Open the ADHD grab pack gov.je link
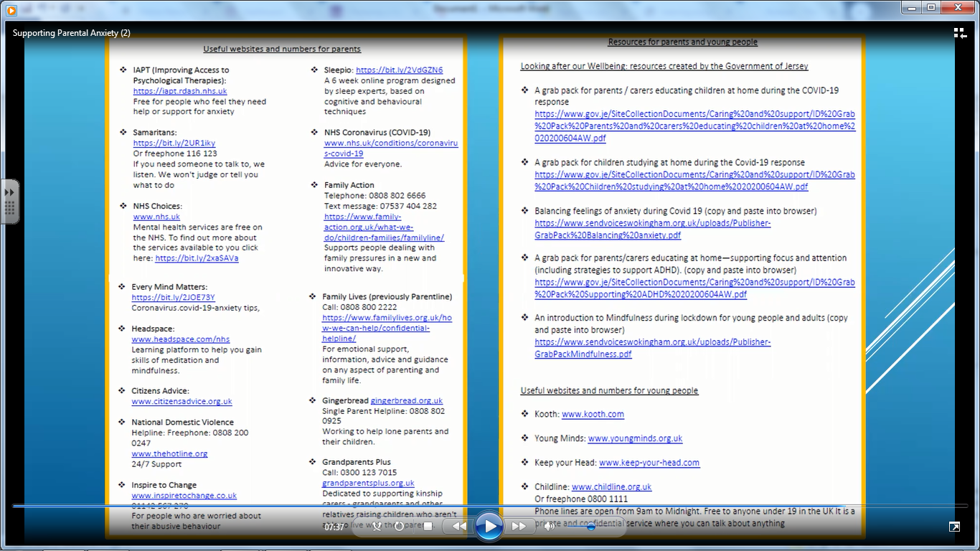Screen dimensions: 980x551 [x=694, y=288]
